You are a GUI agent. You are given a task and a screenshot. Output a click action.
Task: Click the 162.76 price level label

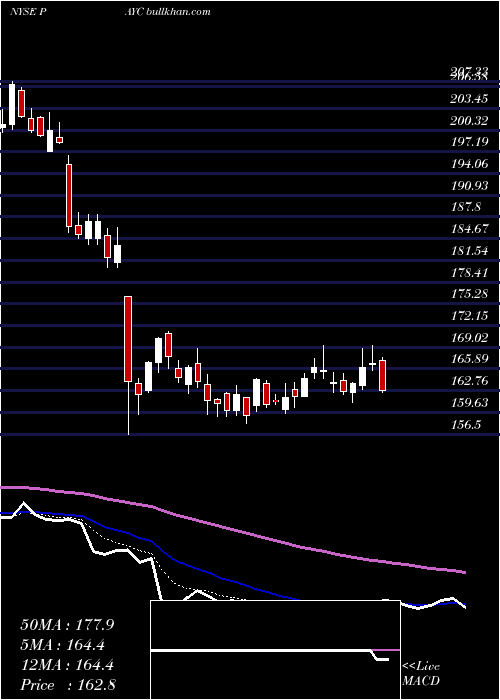tap(469, 381)
